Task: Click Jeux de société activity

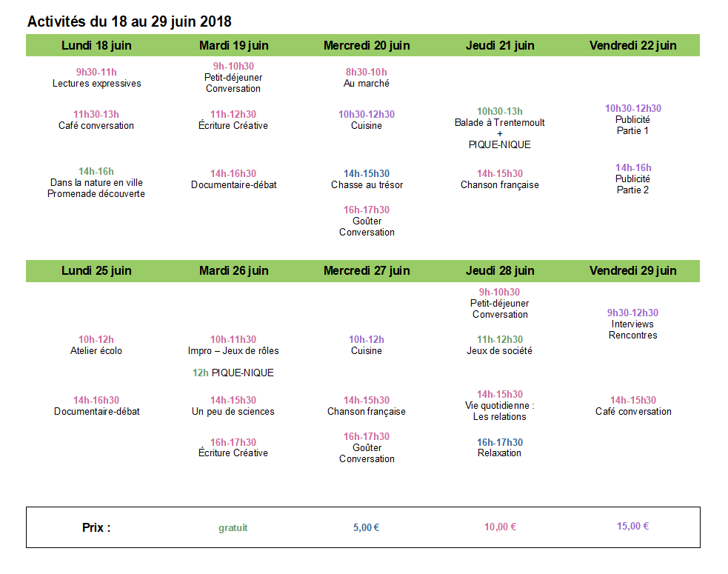Action: [x=500, y=350]
